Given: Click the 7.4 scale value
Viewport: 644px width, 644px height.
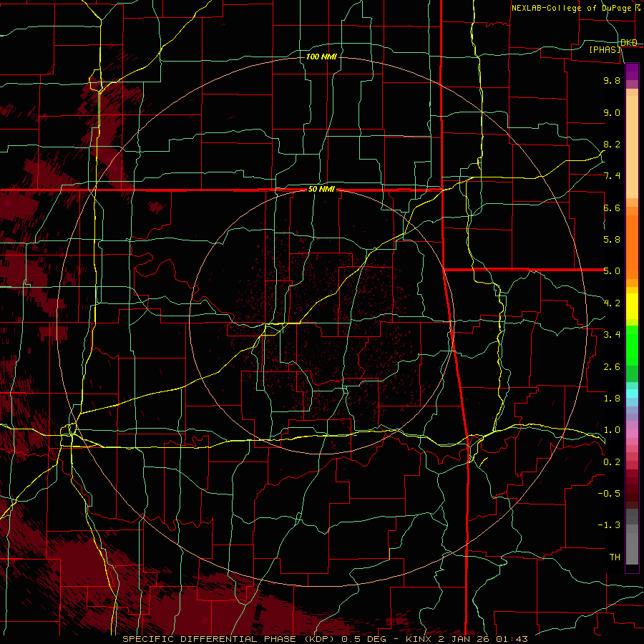Looking at the screenshot, I should click(x=612, y=176).
